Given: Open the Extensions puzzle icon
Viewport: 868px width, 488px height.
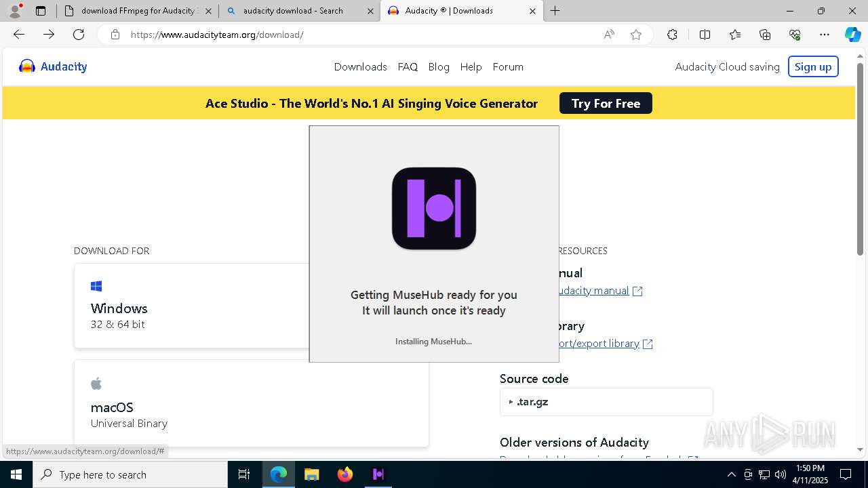Looking at the screenshot, I should coord(672,35).
